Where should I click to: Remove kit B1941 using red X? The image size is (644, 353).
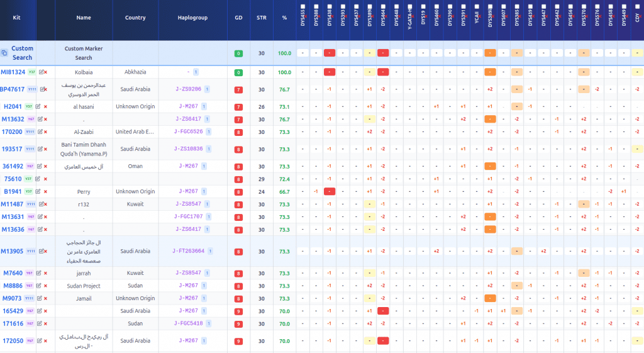45,192
